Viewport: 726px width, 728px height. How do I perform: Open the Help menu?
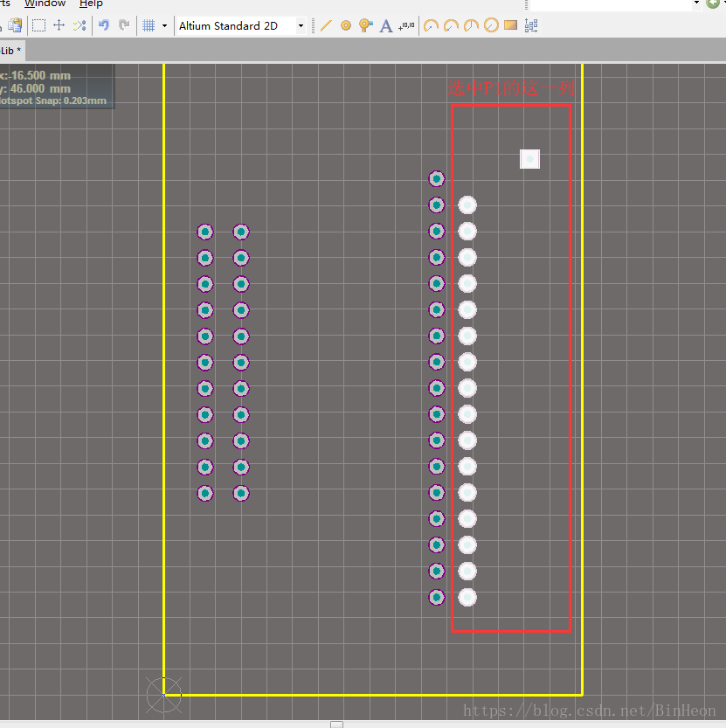click(x=91, y=3)
